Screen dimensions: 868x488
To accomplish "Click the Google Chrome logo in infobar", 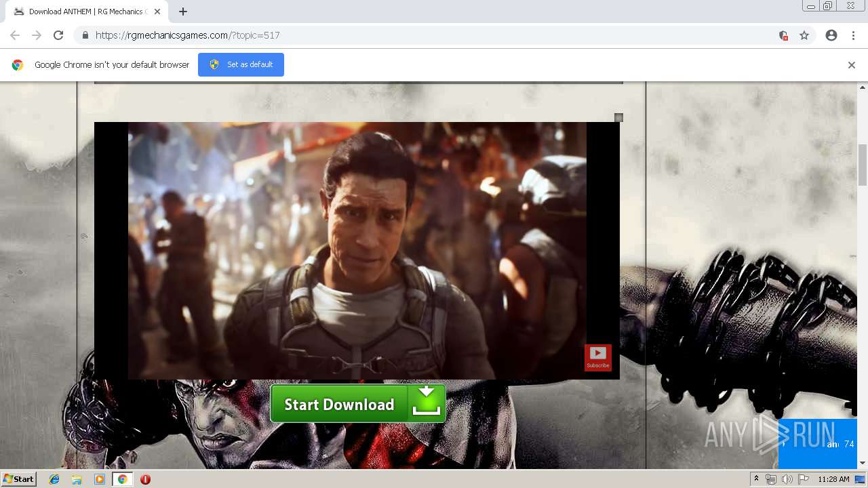I will tap(18, 65).
